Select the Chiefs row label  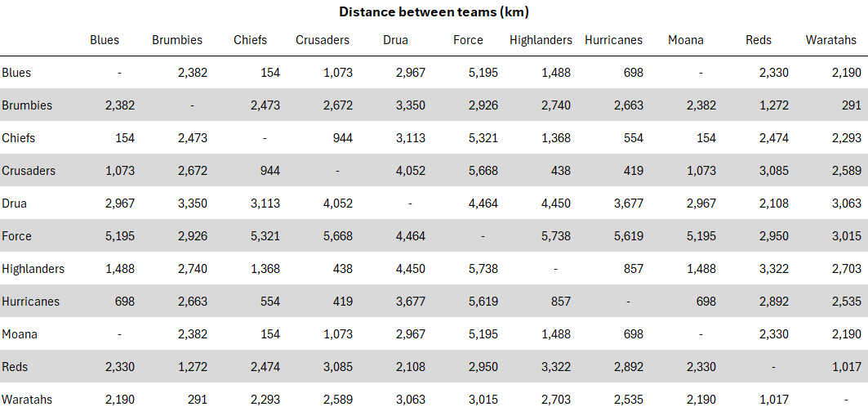(x=19, y=138)
